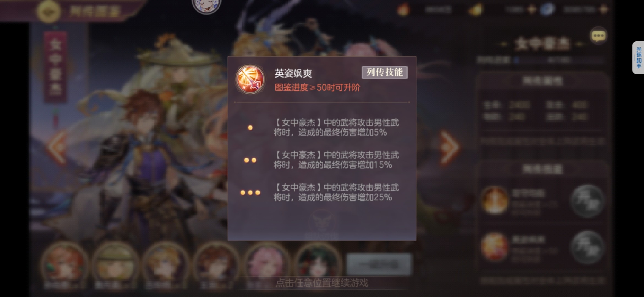Image resolution: width=644 pixels, height=297 pixels.
Task: Add blue gem currency with plus button
Action: (x=604, y=10)
